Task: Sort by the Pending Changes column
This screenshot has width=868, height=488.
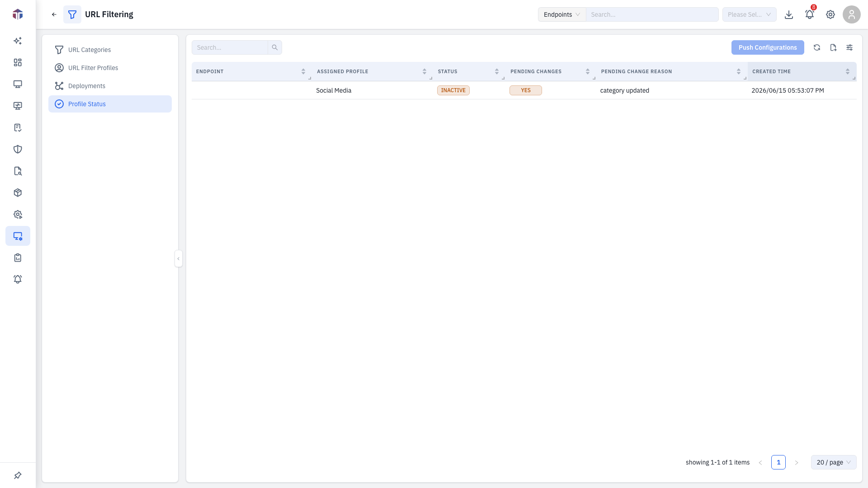Action: [588, 71]
